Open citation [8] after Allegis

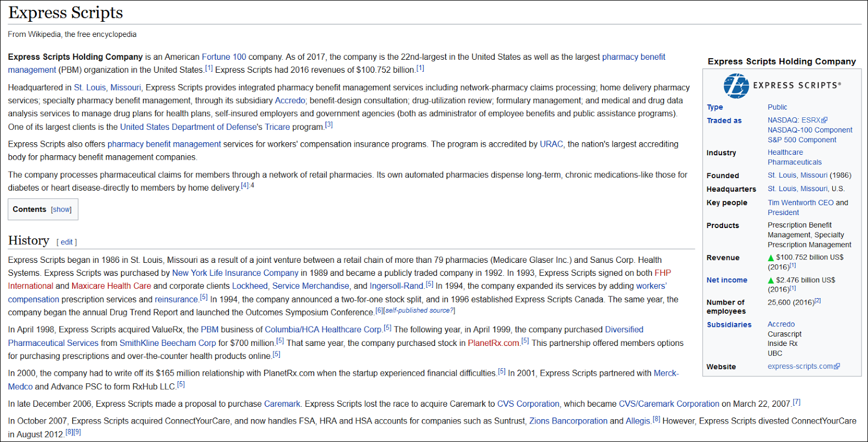pyautogui.click(x=656, y=419)
